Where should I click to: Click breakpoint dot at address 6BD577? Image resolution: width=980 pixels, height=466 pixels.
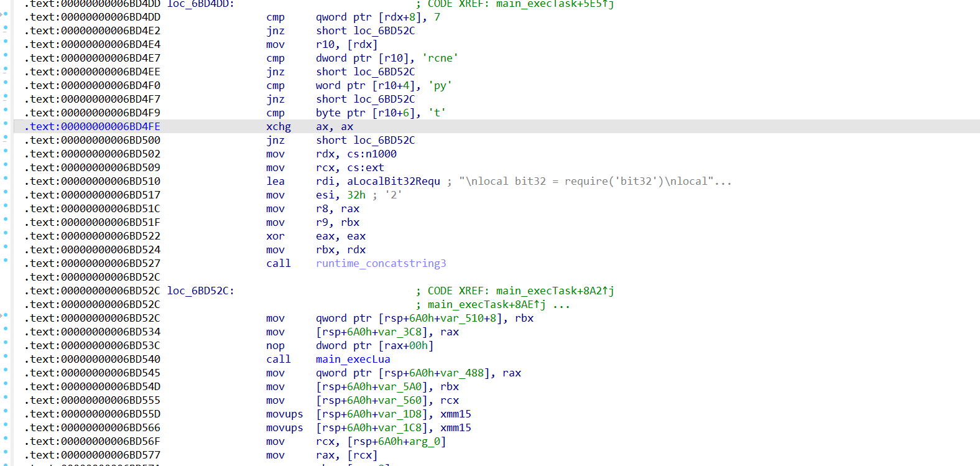[6, 452]
